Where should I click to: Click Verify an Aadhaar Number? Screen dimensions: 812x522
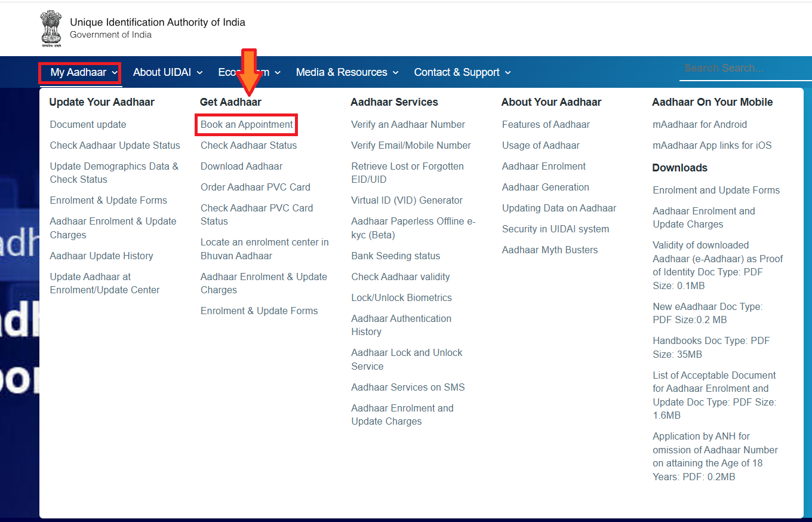tap(408, 125)
